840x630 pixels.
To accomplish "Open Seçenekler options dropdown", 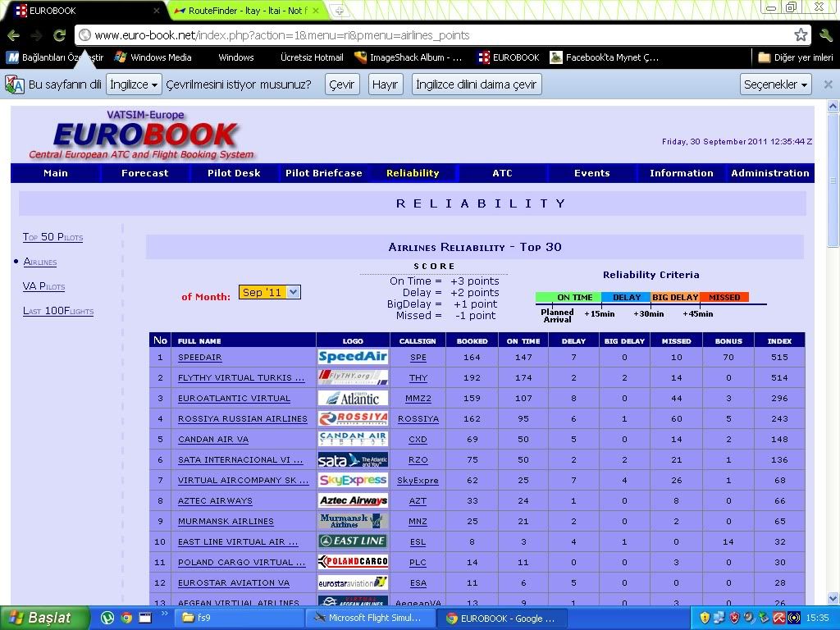I will click(776, 84).
